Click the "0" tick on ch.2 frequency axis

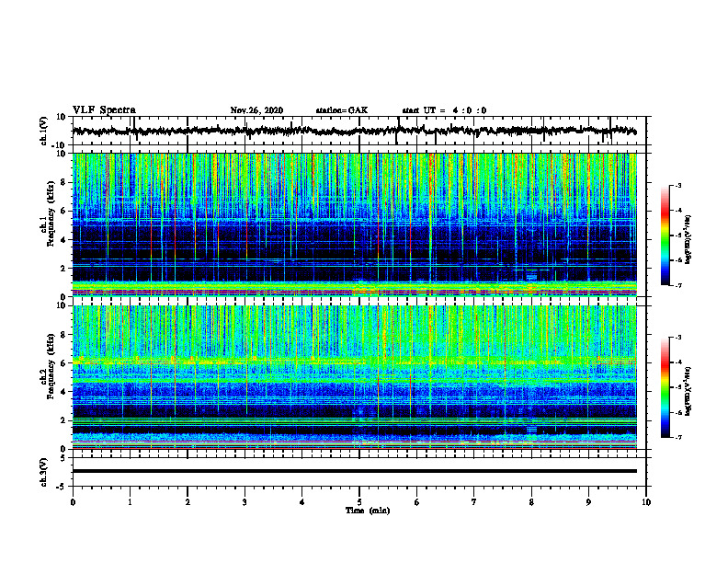(x=64, y=449)
